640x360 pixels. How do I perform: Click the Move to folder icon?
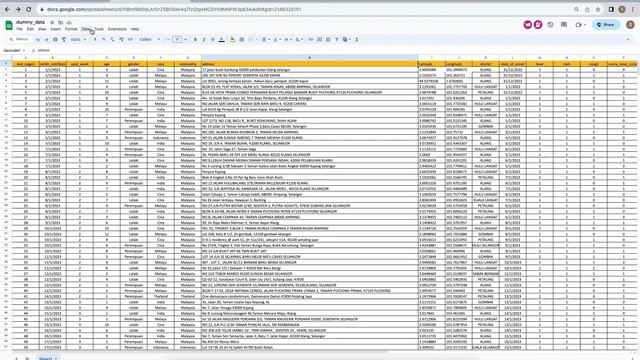tap(60, 22)
